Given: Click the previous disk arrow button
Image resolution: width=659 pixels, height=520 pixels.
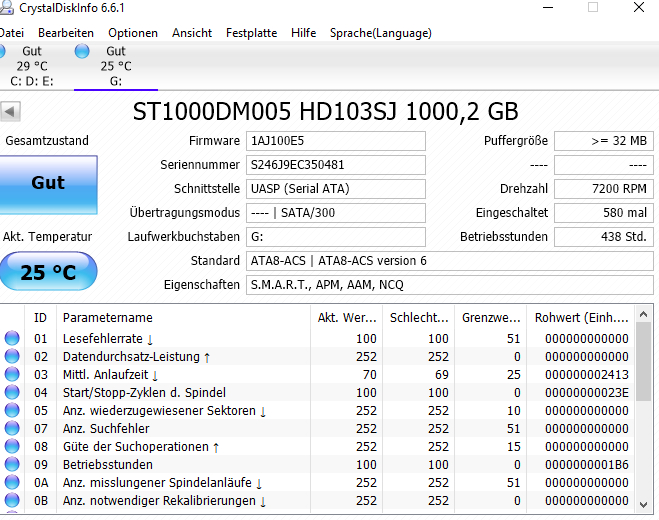Looking at the screenshot, I should [x=10, y=112].
